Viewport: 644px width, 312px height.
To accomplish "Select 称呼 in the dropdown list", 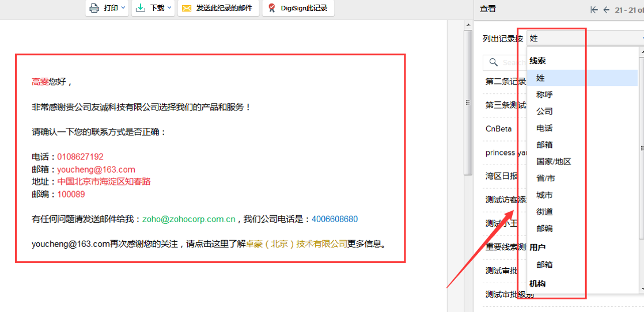I will tap(544, 94).
